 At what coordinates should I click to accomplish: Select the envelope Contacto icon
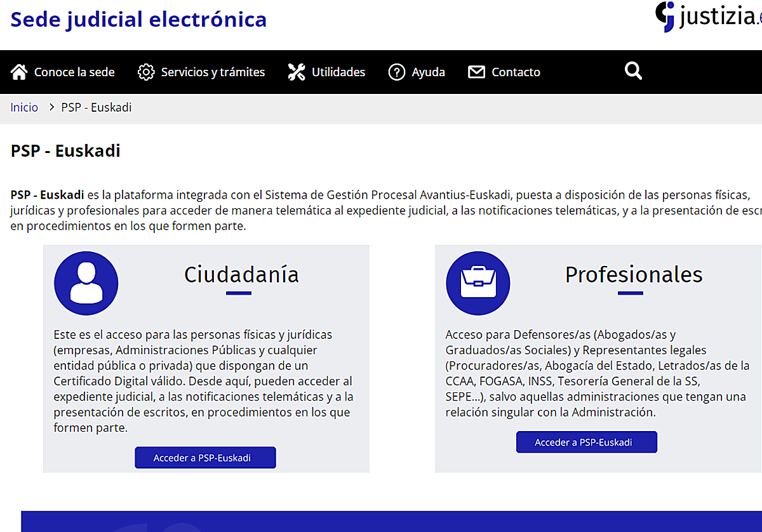pyautogui.click(x=476, y=72)
